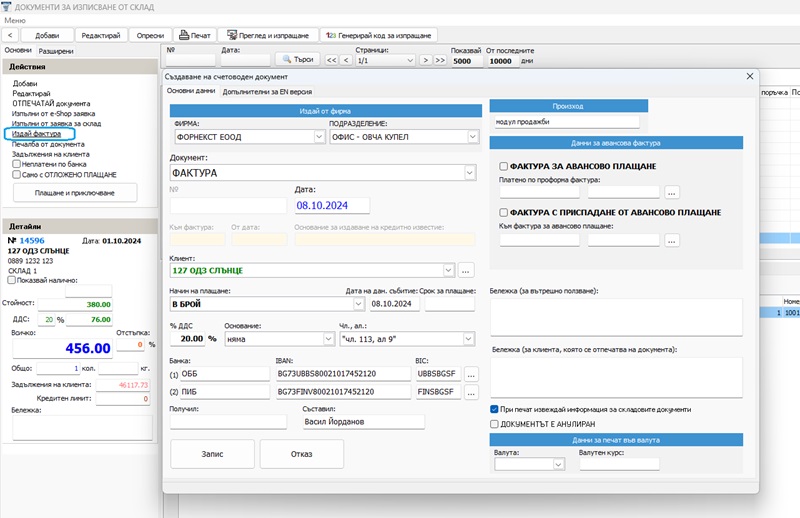The width and height of the screenshot is (800, 518).
Task: Click Редактирай action in Действия list
Action: click(x=31, y=93)
